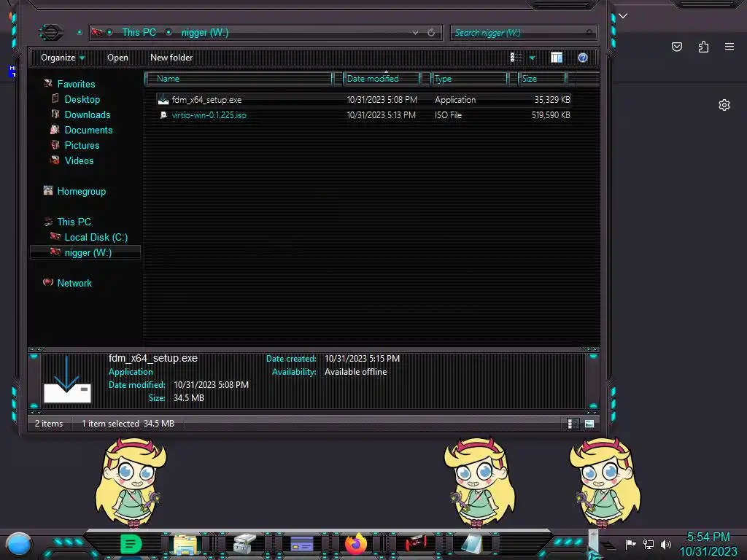Screen dimensions: 747x560
Task: Open the Organize dropdown menu
Action: coord(63,58)
